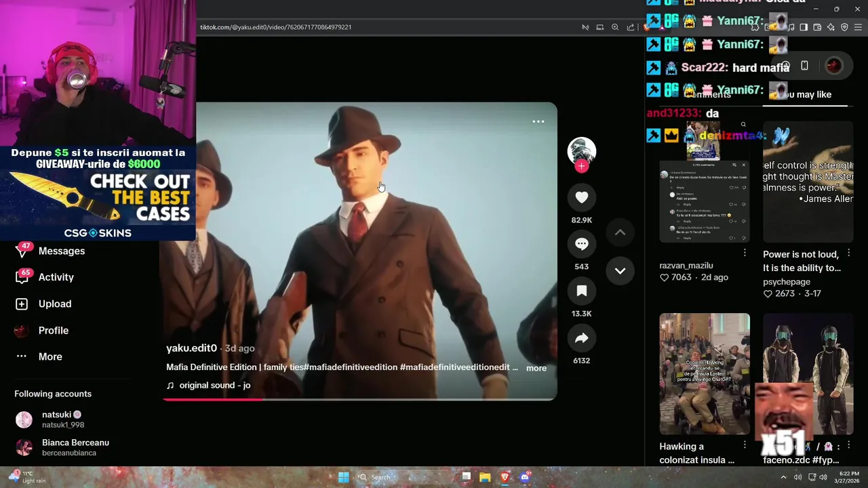Open the Activity notifications icon in the sidebar
The width and height of the screenshot is (868, 488).
coord(22,277)
